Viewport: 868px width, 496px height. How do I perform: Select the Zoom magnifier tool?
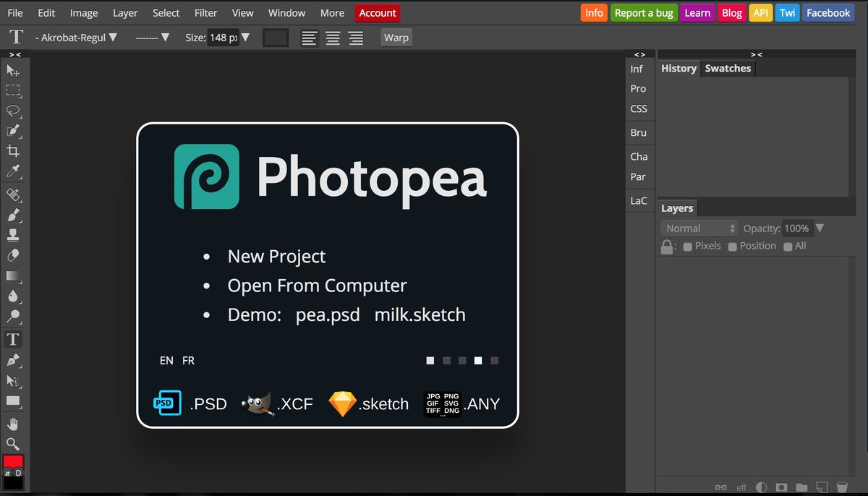(x=13, y=443)
